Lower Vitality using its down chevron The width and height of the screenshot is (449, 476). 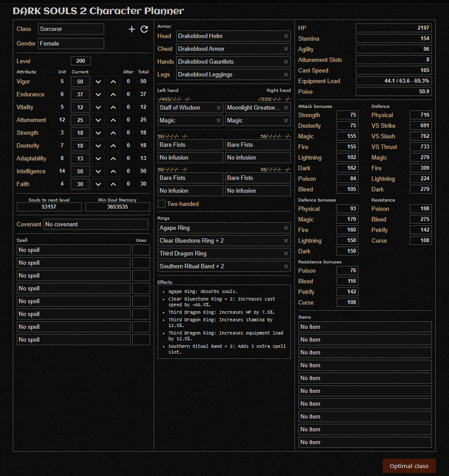tap(98, 107)
